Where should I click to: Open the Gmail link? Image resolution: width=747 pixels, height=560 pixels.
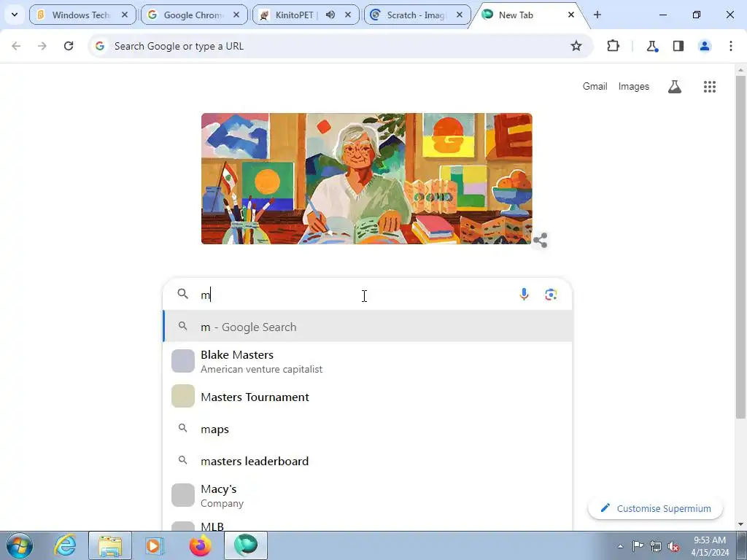[x=595, y=86]
